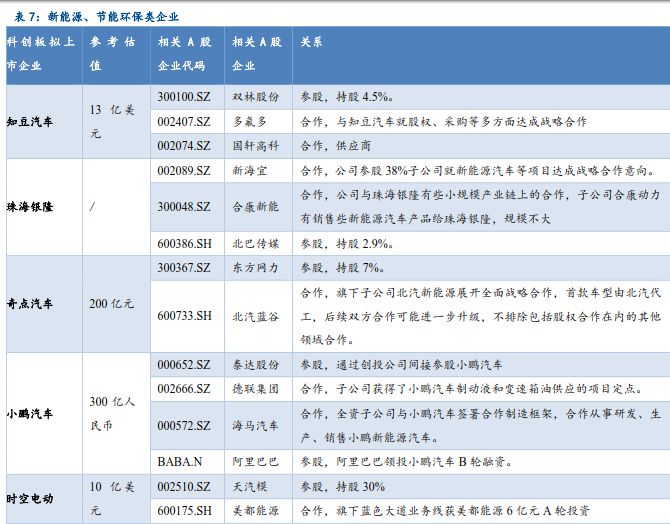
Task: Click company 双林股份
Action: point(256,97)
